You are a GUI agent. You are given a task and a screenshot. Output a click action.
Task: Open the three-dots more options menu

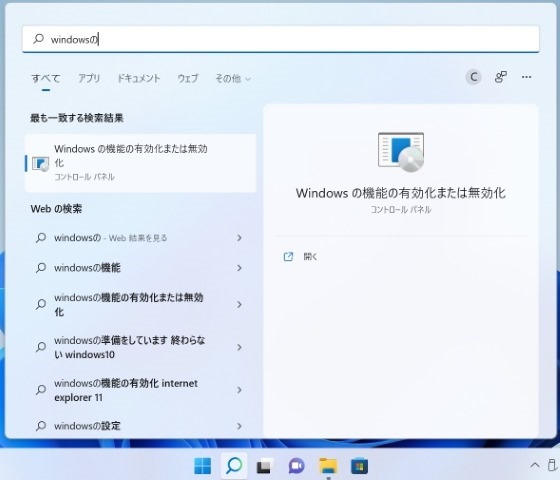click(526, 77)
